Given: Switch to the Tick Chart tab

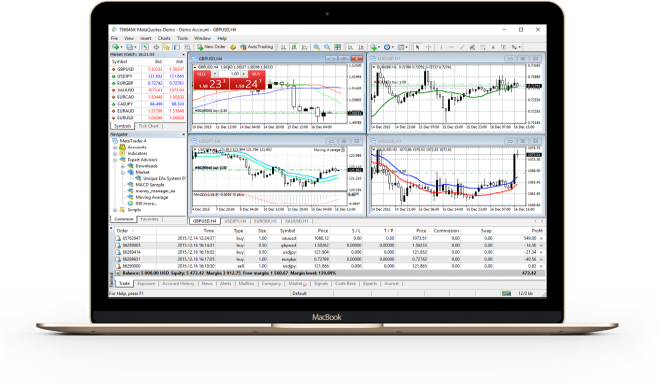Looking at the screenshot, I should point(148,126).
